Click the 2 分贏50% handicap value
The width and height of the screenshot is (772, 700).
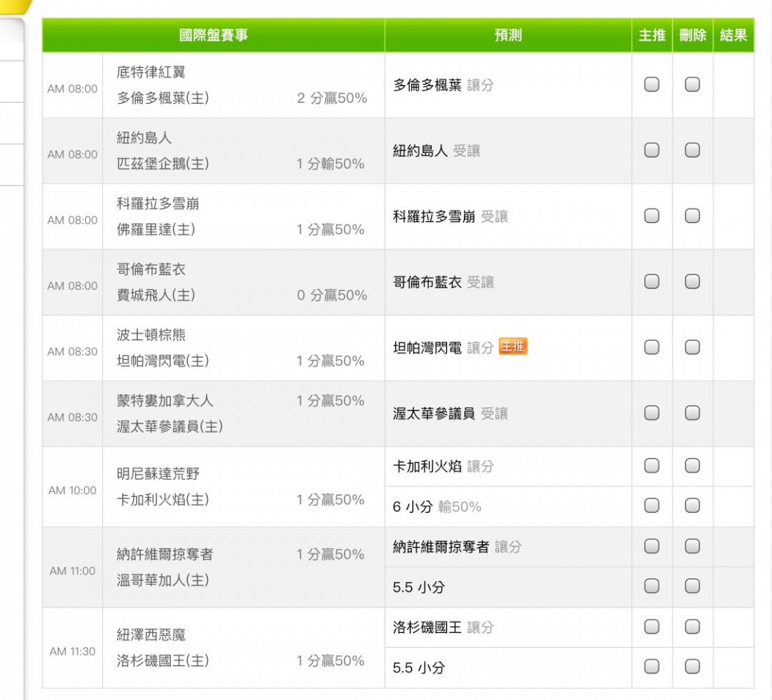(332, 98)
